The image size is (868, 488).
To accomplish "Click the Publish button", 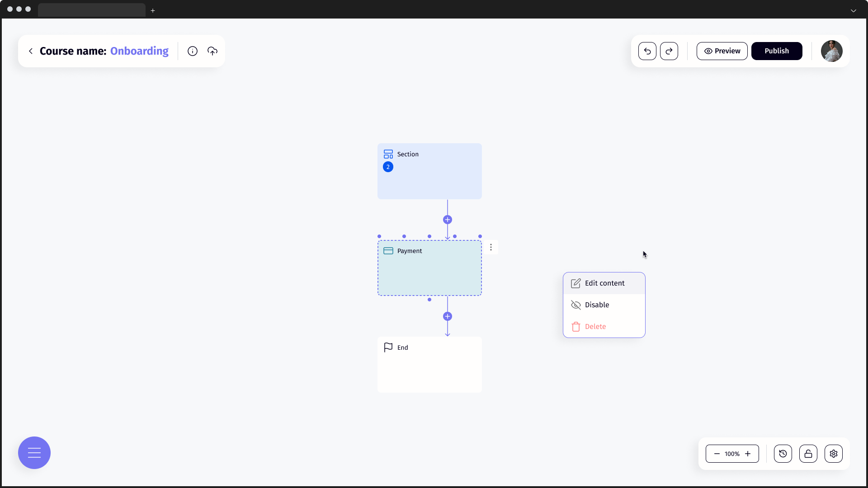I will [776, 51].
